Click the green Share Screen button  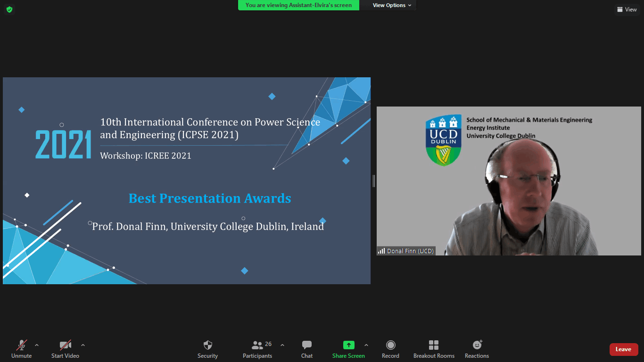[x=348, y=349]
